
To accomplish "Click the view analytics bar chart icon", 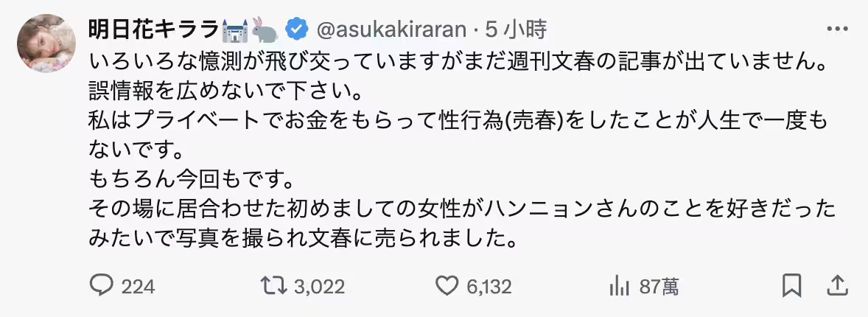I will point(617,286).
